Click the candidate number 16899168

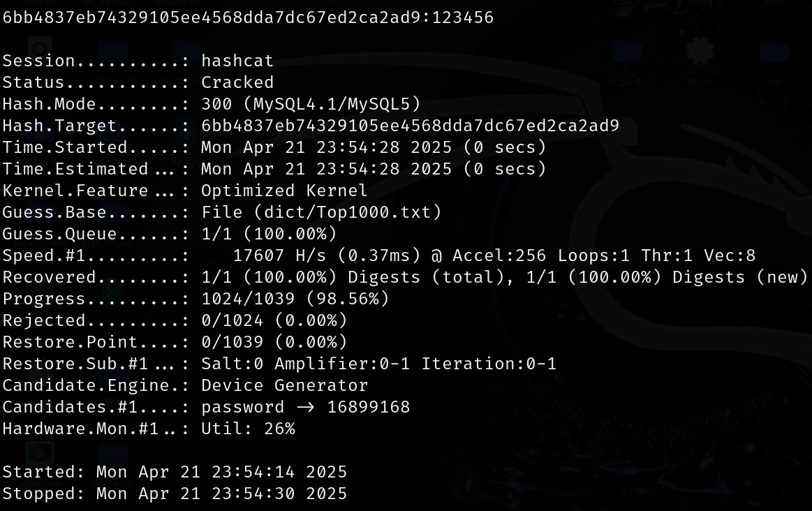point(368,407)
